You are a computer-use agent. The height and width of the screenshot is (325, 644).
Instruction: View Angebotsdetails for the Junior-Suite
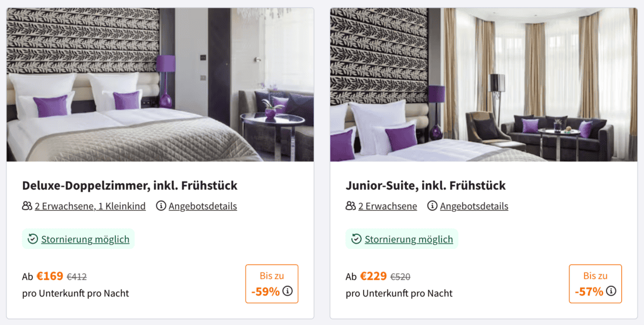[474, 206]
